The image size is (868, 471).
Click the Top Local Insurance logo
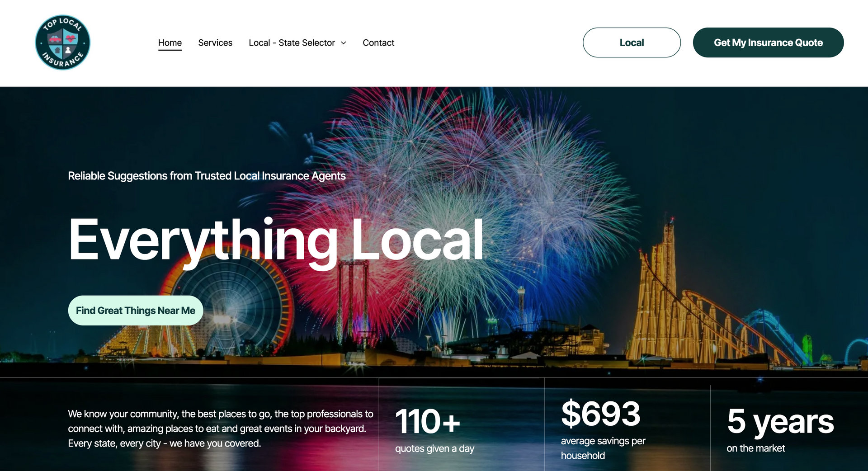click(x=63, y=42)
